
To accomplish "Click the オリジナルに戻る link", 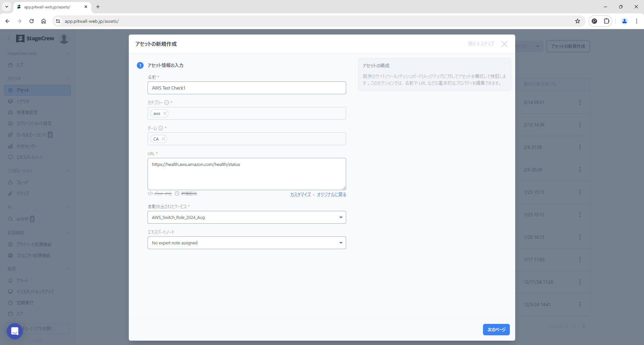I will coord(331,194).
